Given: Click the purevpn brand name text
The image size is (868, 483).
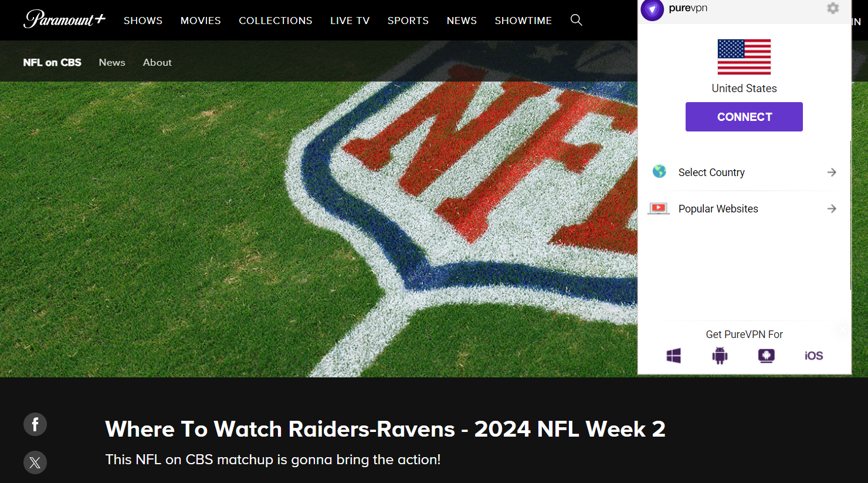Looking at the screenshot, I should click(x=688, y=8).
